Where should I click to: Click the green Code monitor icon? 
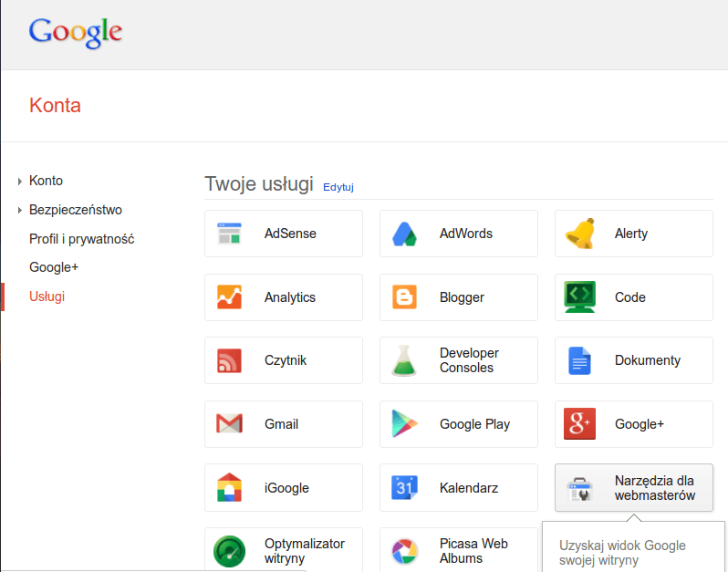point(580,296)
